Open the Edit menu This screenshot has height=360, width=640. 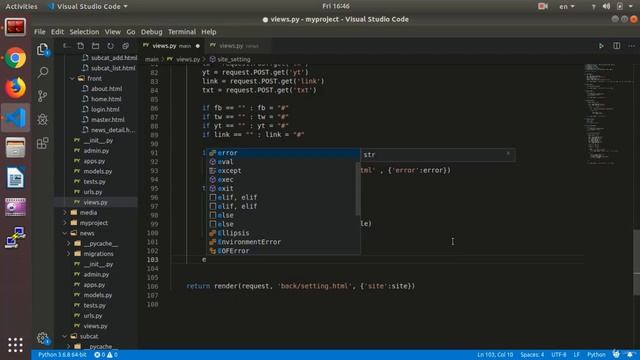tap(57, 32)
